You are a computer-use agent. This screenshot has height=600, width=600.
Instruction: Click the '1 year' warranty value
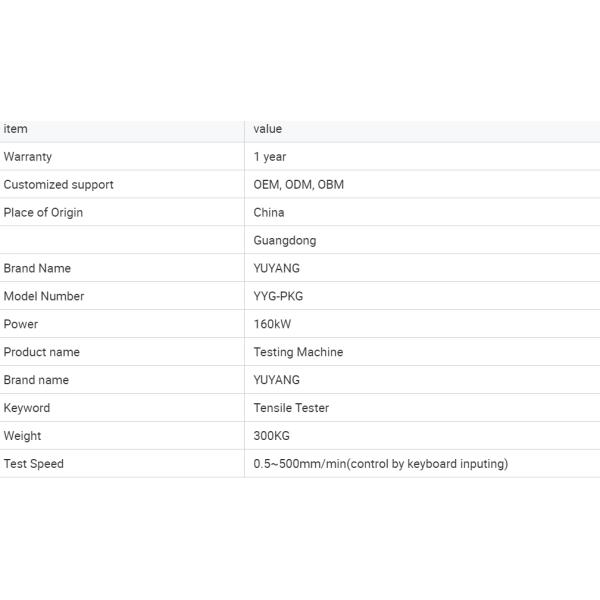270,157
